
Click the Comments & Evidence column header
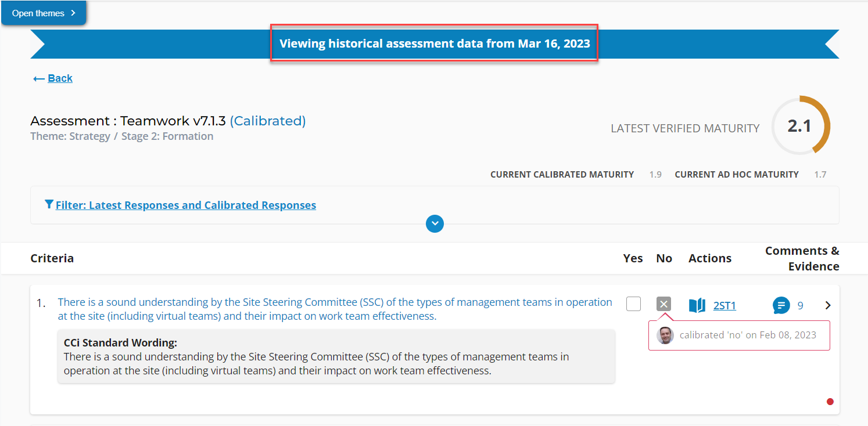(x=802, y=258)
